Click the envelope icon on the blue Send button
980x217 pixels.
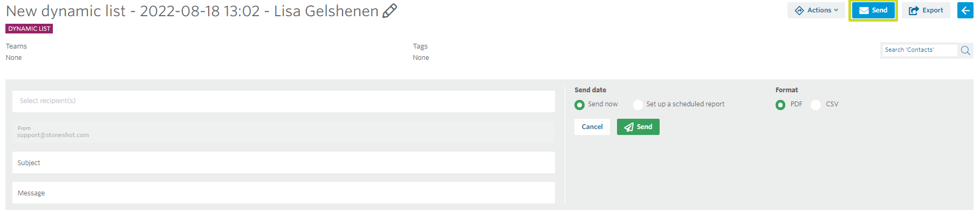click(864, 10)
